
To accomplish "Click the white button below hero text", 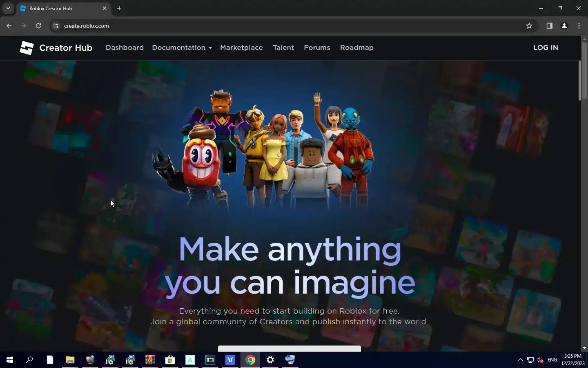I will 290,348.
